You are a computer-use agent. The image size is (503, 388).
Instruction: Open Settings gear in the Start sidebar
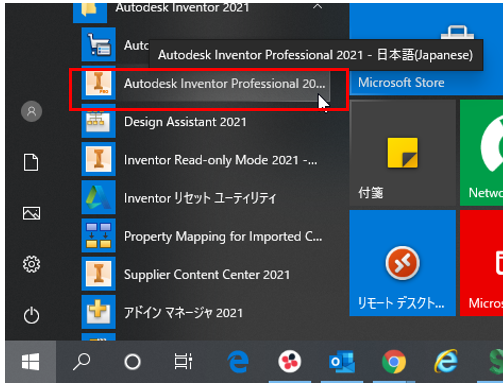pos(31,264)
